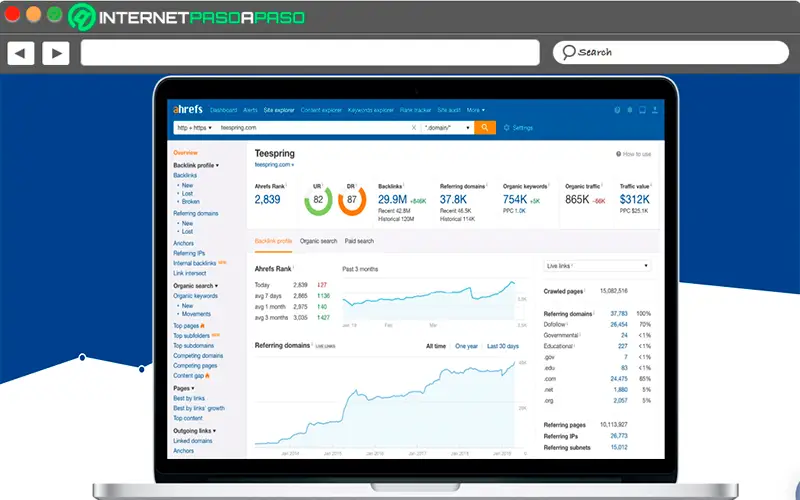Open Alerts in the top navigation
The width and height of the screenshot is (800, 500).
(x=251, y=110)
